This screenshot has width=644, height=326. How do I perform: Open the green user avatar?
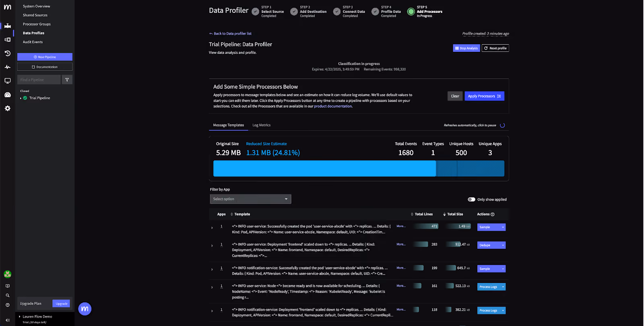(8, 274)
